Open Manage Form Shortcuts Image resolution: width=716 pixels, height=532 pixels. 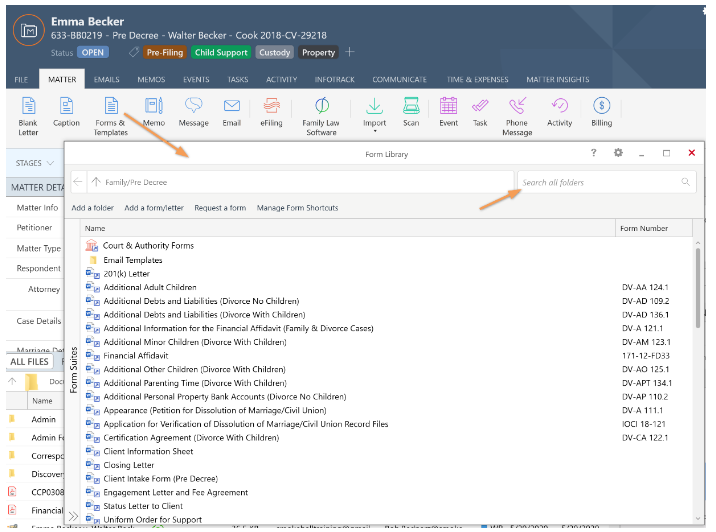pyautogui.click(x=297, y=208)
